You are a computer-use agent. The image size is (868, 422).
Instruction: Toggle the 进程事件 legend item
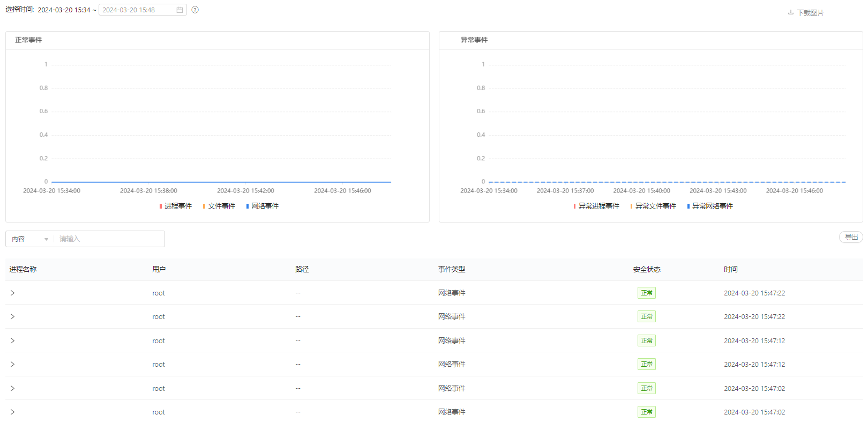click(x=175, y=206)
